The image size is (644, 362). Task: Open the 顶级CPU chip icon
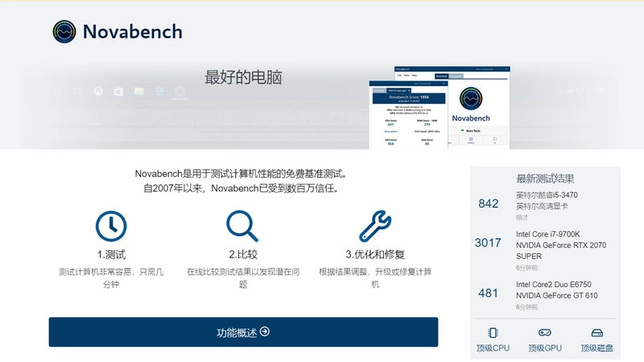coord(493,332)
